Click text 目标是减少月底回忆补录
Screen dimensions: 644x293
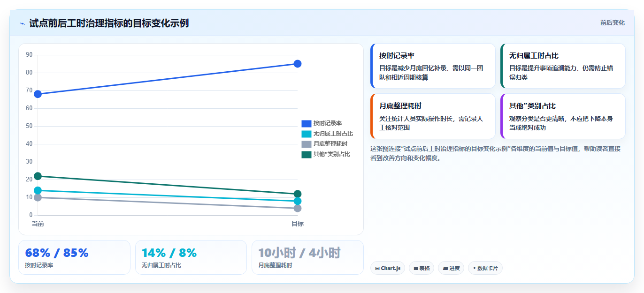pyautogui.click(x=414, y=68)
